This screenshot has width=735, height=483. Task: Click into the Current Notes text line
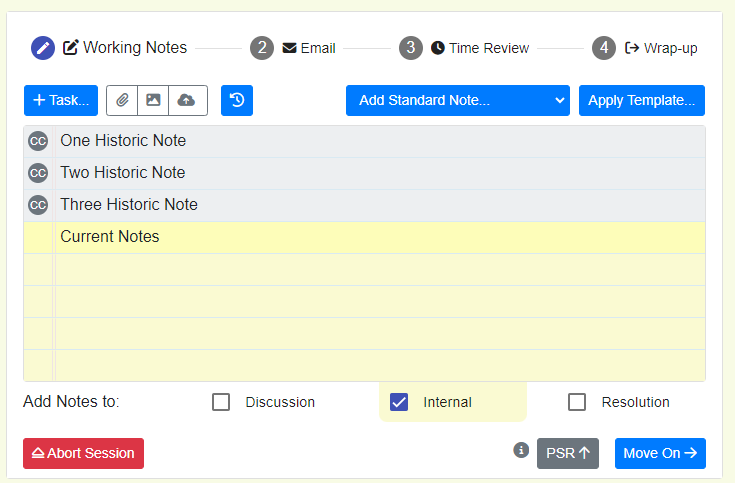(x=380, y=237)
